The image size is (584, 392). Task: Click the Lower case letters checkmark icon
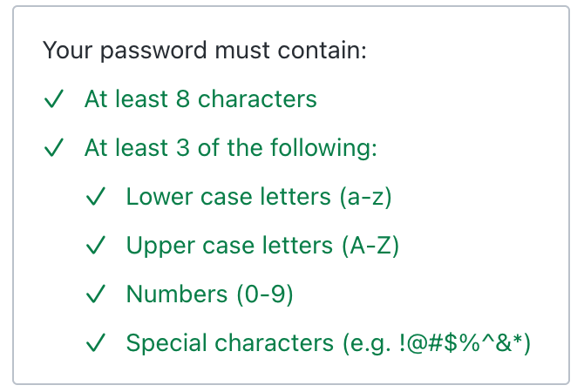[x=96, y=198]
